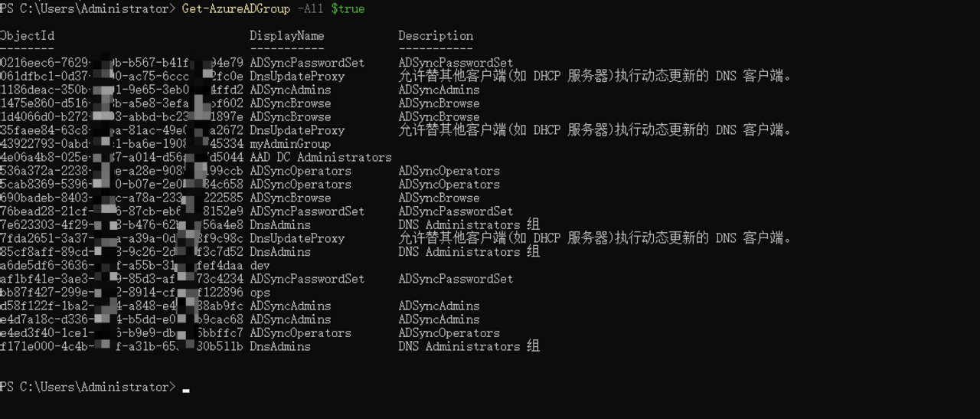Viewport: 980px width, 419px height.
Task: Click the AAD DC Administrators entry
Action: 321,158
